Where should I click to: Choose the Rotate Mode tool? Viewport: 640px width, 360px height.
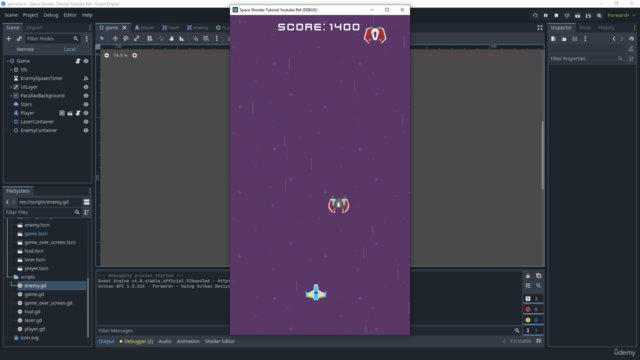126,38
